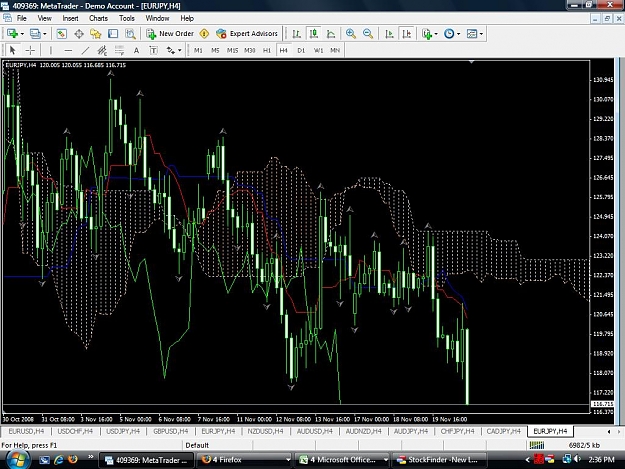Open the Insert menu
Screen dimensions: 625x469
[70, 18]
